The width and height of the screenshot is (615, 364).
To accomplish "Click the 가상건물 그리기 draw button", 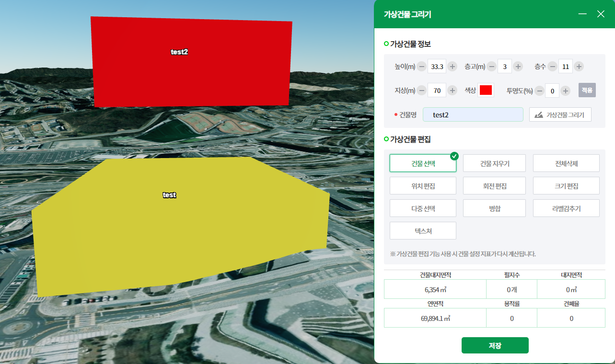I will [x=560, y=114].
